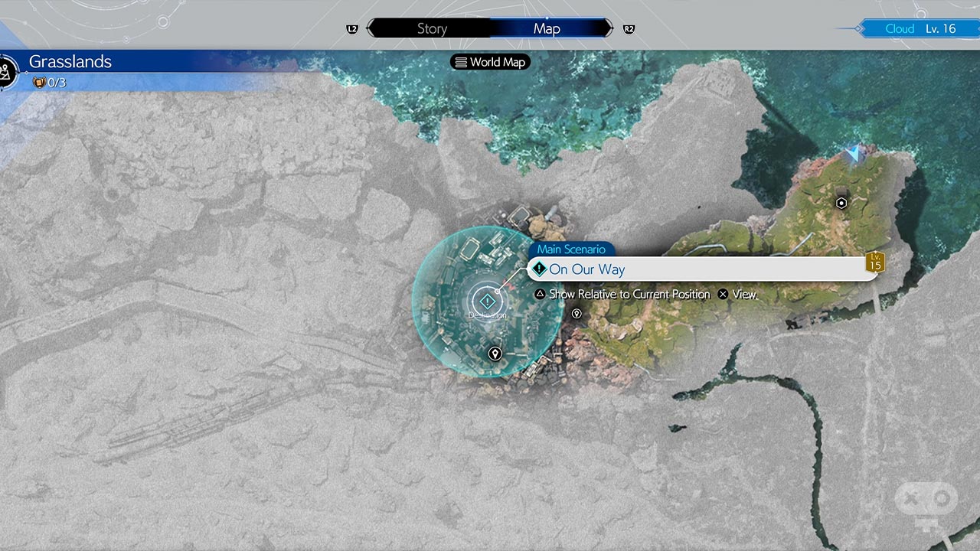Click the list icon beside World Map
Image resolution: width=980 pixels, height=551 pixels.
point(461,62)
